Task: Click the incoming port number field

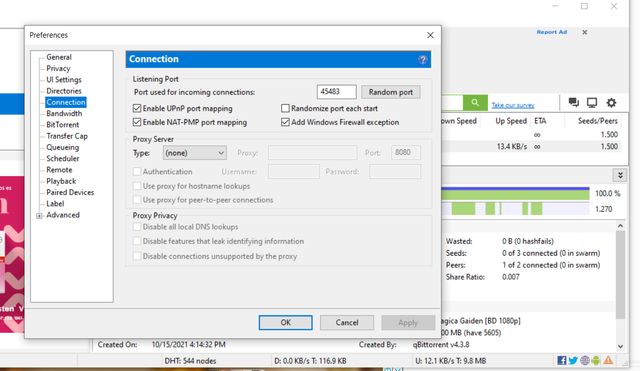Action: tap(336, 92)
